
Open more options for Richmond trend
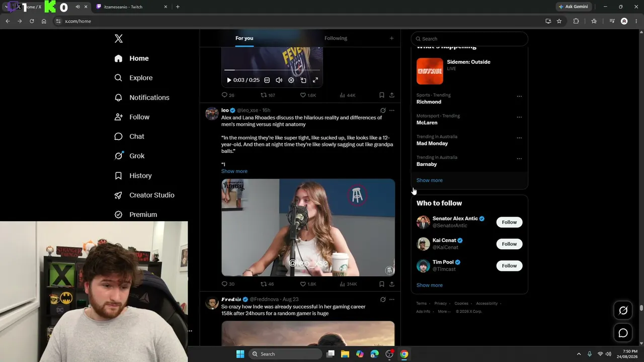click(519, 96)
